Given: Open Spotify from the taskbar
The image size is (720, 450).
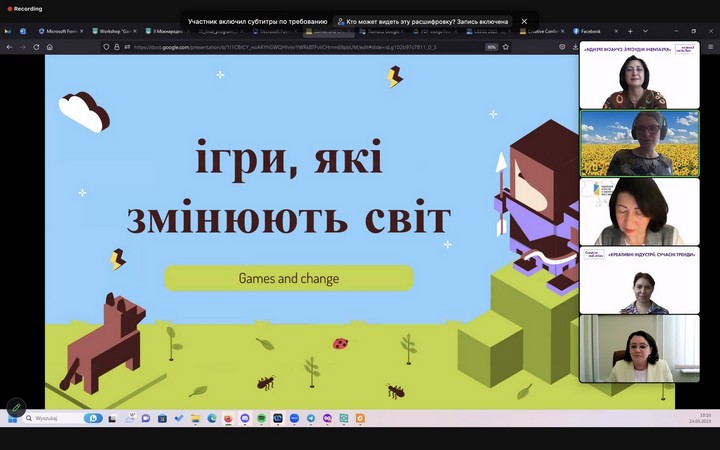Looking at the screenshot, I should tap(262, 418).
